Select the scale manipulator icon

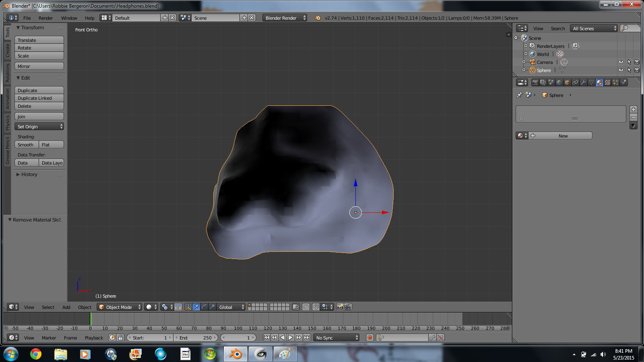pyautogui.click(x=212, y=307)
